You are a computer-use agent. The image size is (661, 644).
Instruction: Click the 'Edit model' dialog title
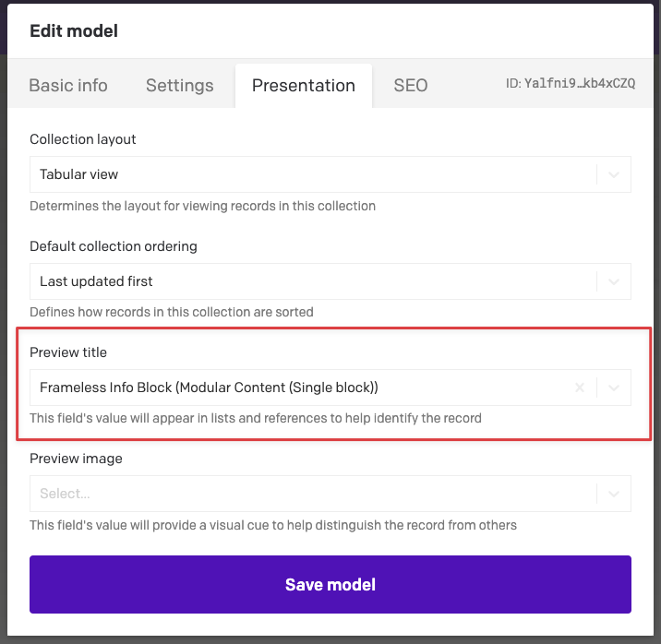[x=74, y=31]
